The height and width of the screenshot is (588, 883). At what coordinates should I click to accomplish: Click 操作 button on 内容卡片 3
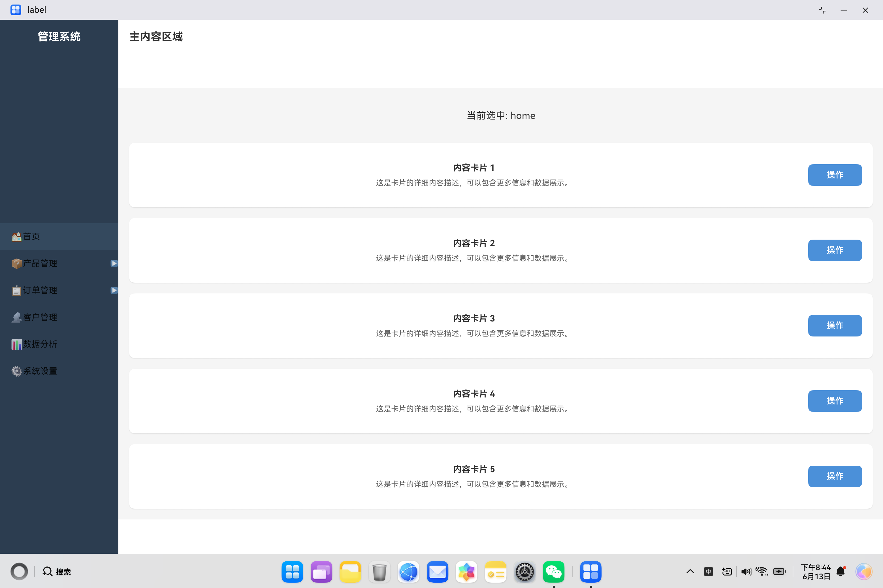tap(835, 325)
